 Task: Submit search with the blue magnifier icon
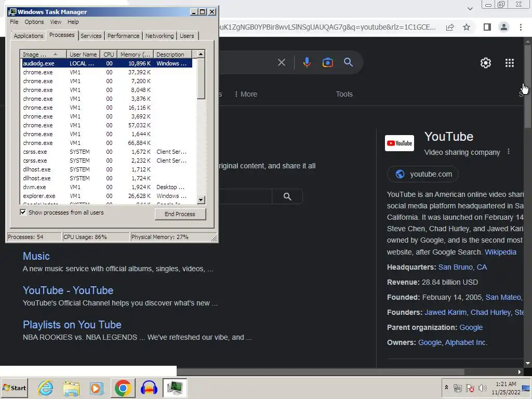point(348,62)
